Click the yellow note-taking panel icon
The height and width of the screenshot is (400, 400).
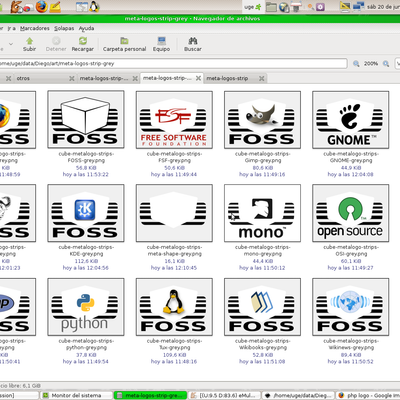click(55, 7)
